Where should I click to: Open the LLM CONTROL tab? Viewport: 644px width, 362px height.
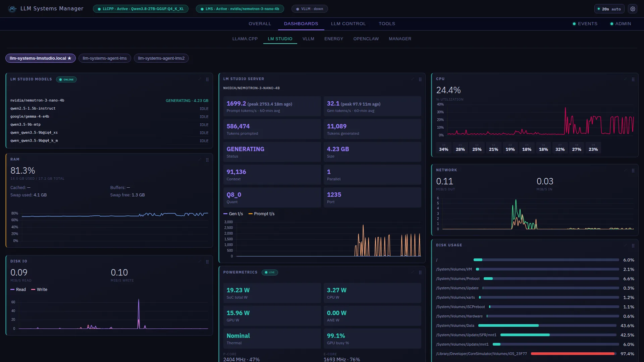coord(348,24)
